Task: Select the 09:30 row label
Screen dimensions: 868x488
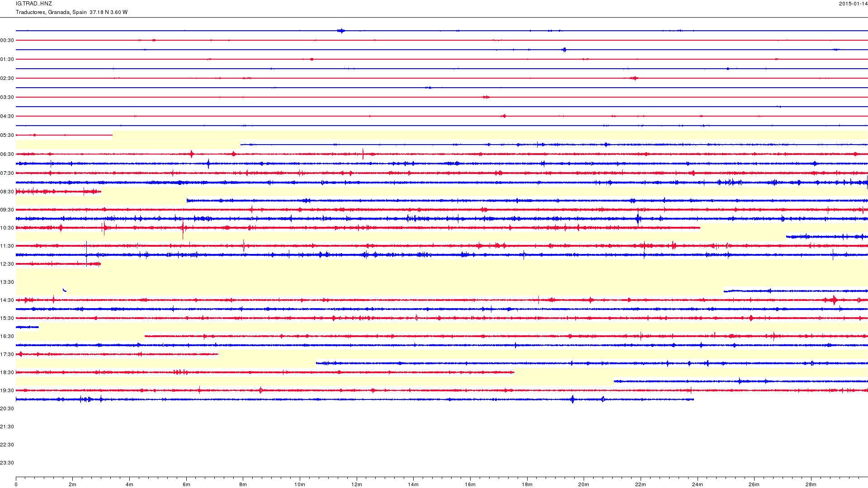Action: coord(7,210)
